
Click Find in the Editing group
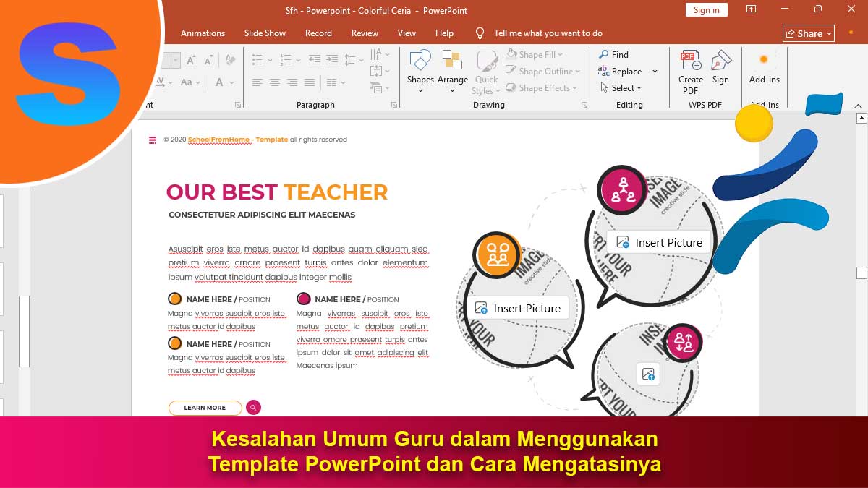coord(613,54)
